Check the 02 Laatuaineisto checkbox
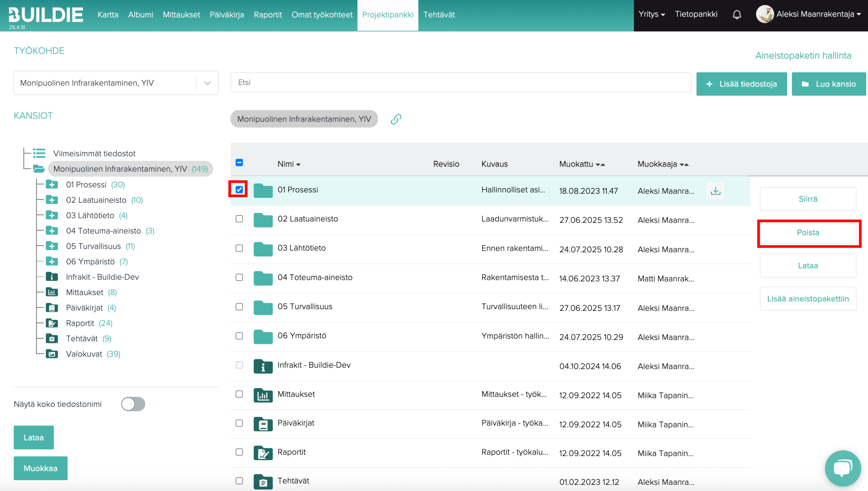The width and height of the screenshot is (868, 491). click(239, 218)
